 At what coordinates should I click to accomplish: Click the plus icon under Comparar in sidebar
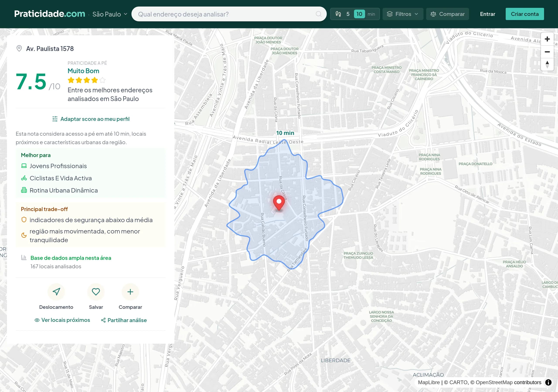[x=130, y=292]
